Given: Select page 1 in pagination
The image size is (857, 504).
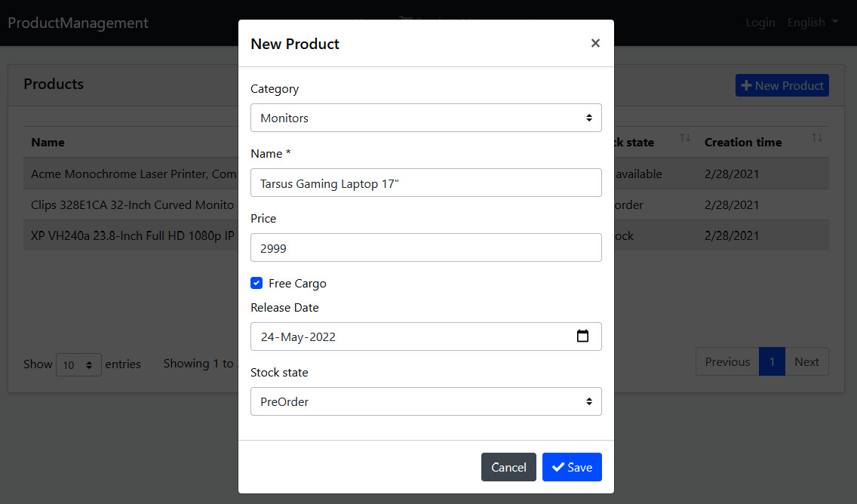Looking at the screenshot, I should point(772,361).
